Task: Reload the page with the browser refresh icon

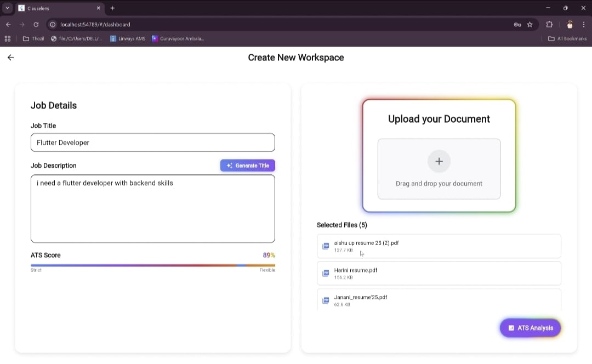Action: tap(36, 25)
